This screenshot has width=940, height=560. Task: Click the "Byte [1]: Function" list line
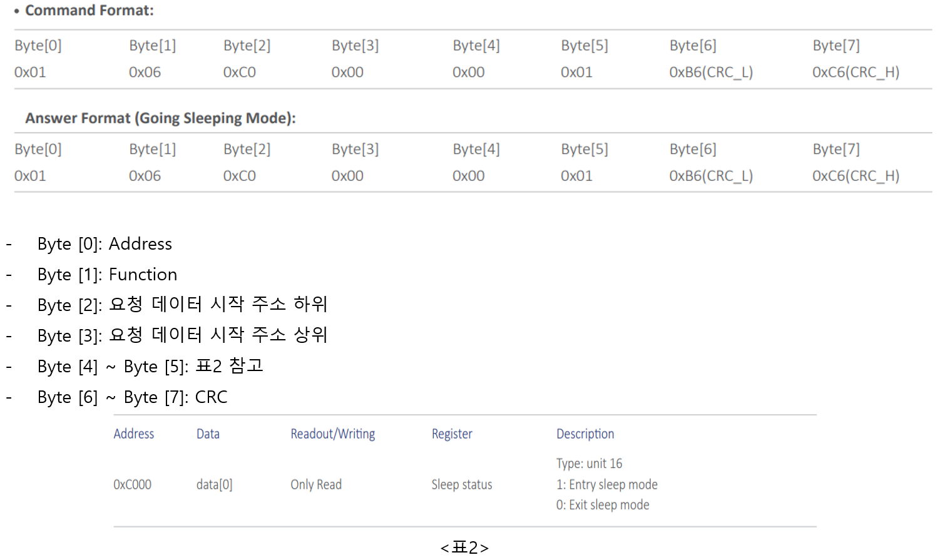coord(107,275)
